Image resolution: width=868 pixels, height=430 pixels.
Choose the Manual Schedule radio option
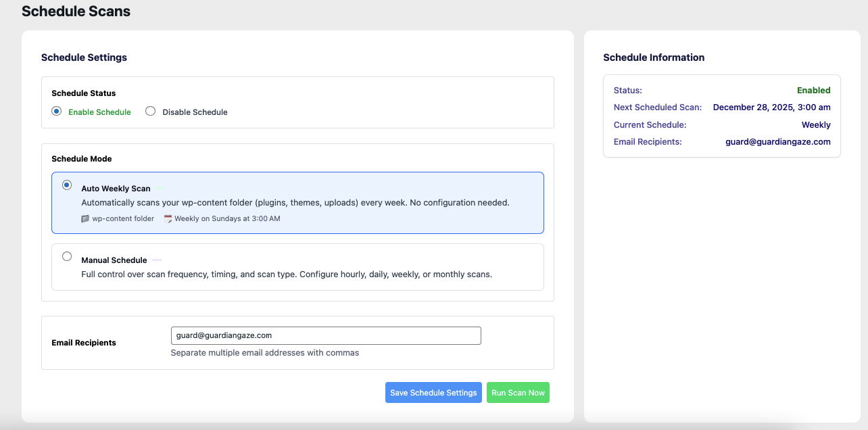coord(67,256)
